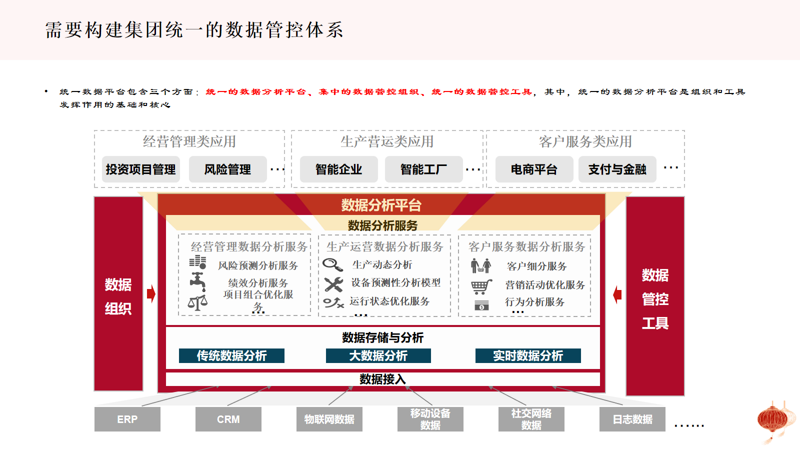Click the 数据接入 bar
Image resolution: width=800 pixels, height=450 pixels.
[383, 379]
